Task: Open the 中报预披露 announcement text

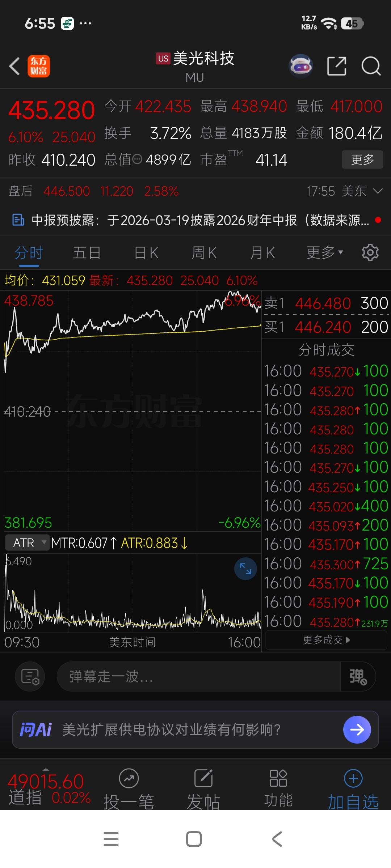Action: (201, 220)
